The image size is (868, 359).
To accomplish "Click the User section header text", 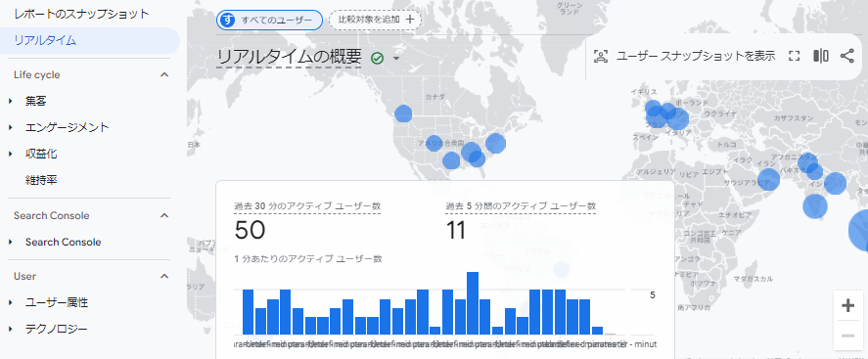I will pos(24,276).
